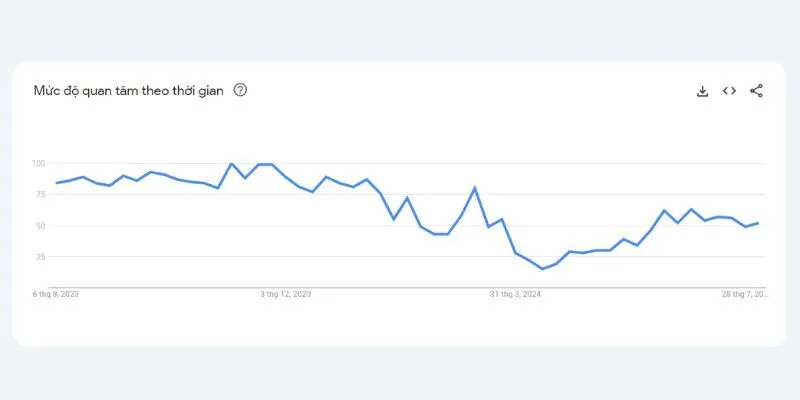
Task: Select the truncated '28 thg 7' axis label
Action: (744, 294)
